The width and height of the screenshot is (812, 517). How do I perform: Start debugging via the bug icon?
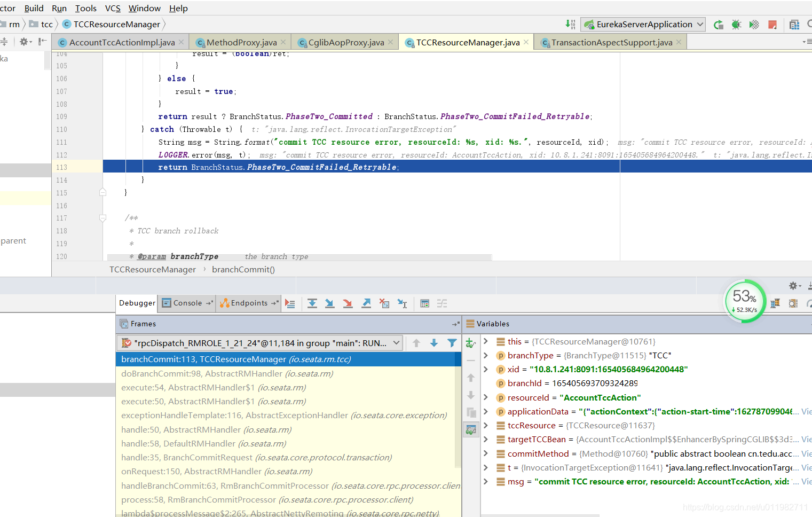point(736,25)
